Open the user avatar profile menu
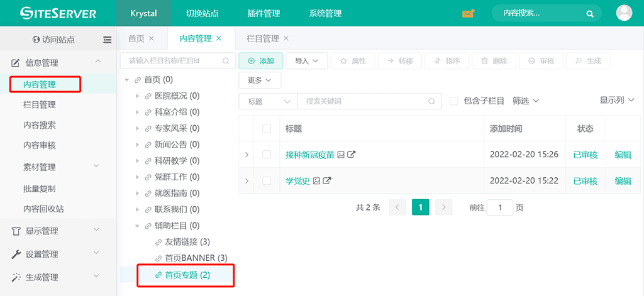Viewport: 644px width, 296px height. 624,13
